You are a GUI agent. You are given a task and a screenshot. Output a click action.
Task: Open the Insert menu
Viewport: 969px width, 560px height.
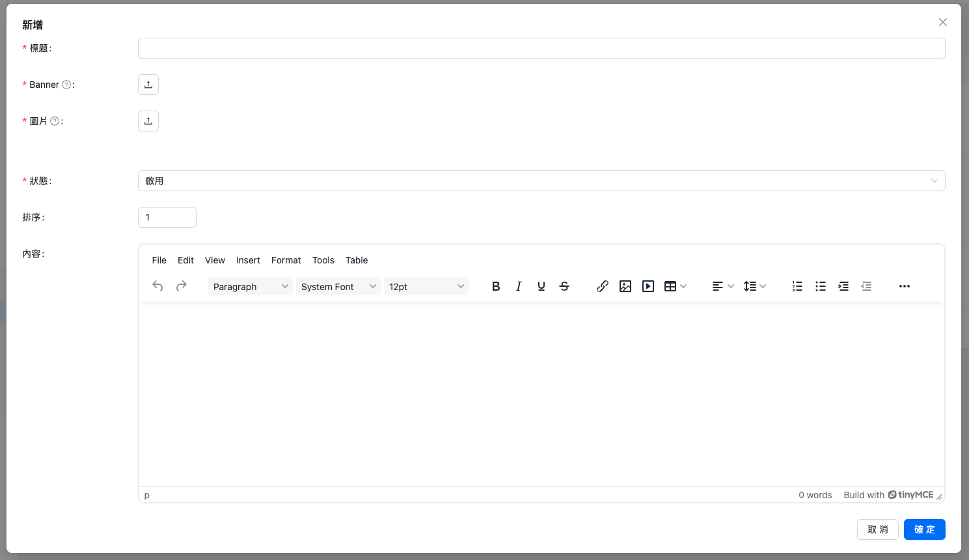(248, 260)
